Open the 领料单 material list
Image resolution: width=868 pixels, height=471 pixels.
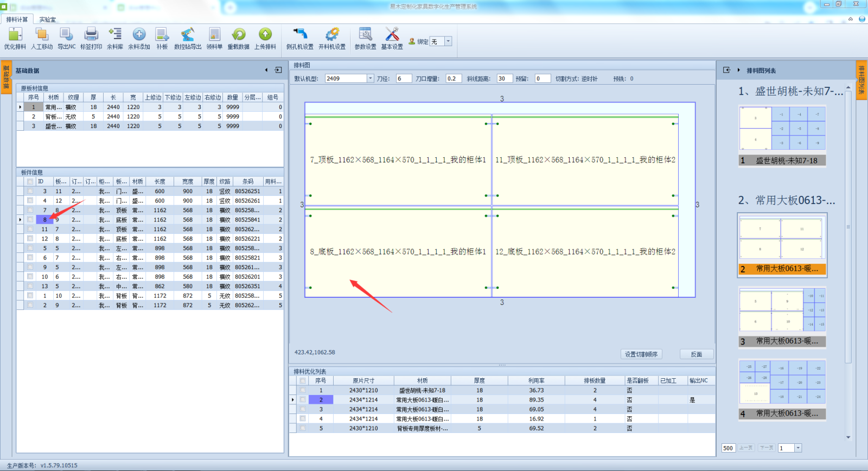[x=214, y=39]
